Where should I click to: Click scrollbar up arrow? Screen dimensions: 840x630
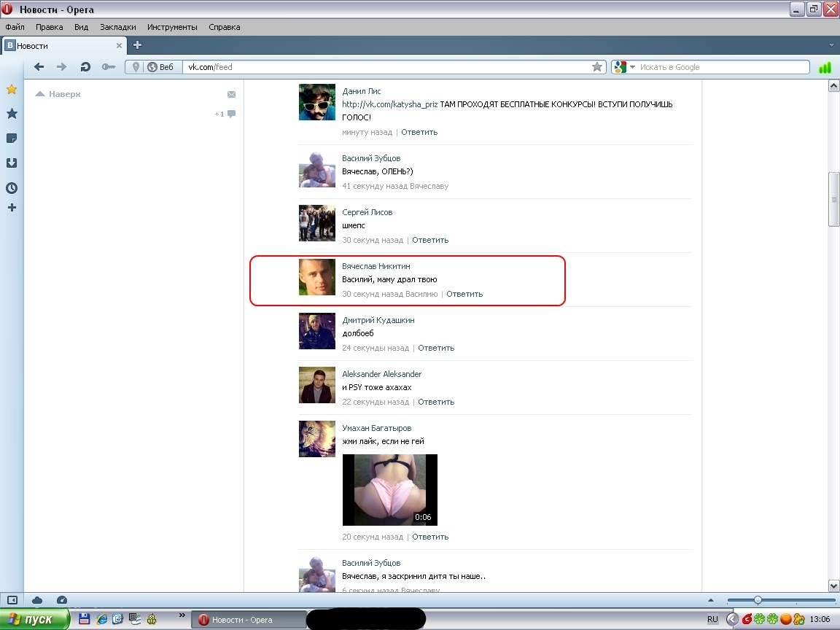(x=833, y=86)
